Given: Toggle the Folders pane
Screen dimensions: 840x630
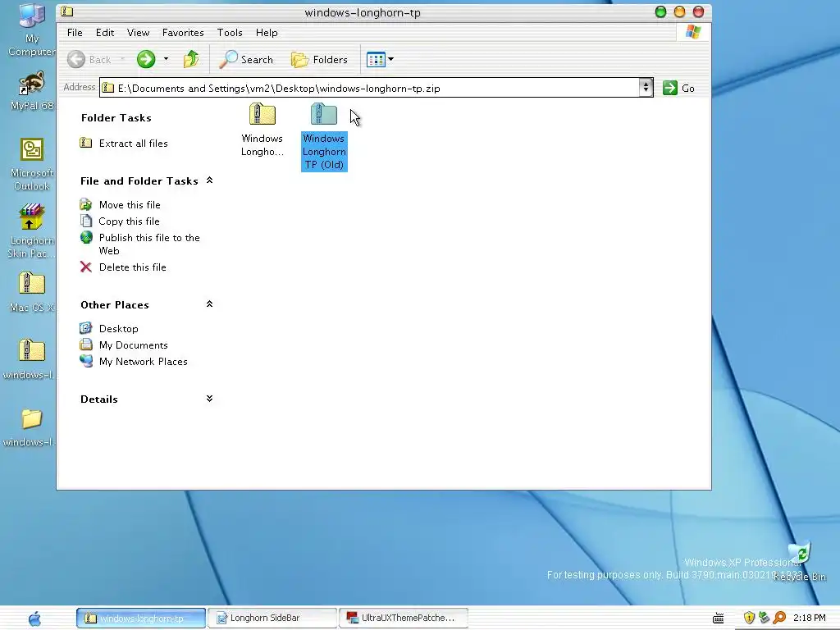Looking at the screenshot, I should pyautogui.click(x=320, y=59).
